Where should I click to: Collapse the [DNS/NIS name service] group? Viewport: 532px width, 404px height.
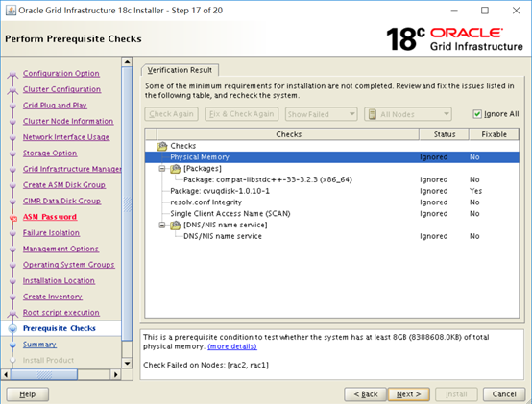(162, 226)
